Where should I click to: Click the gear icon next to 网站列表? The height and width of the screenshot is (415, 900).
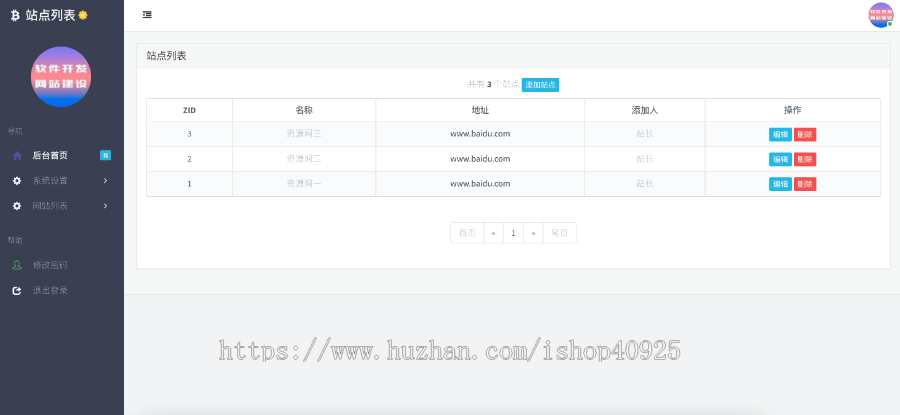coord(17,206)
